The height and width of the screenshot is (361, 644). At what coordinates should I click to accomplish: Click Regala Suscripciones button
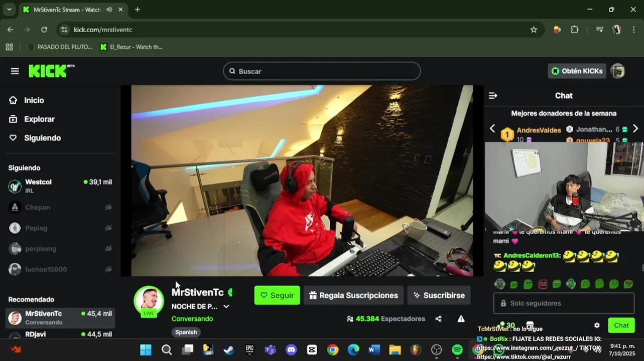[x=353, y=295]
